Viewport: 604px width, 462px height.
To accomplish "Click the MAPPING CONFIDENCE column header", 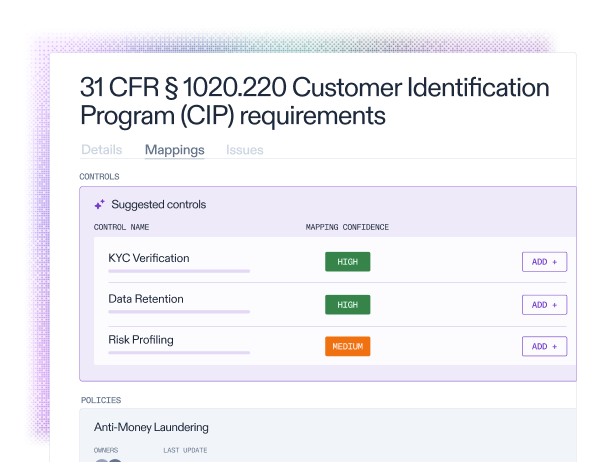I will tap(347, 227).
